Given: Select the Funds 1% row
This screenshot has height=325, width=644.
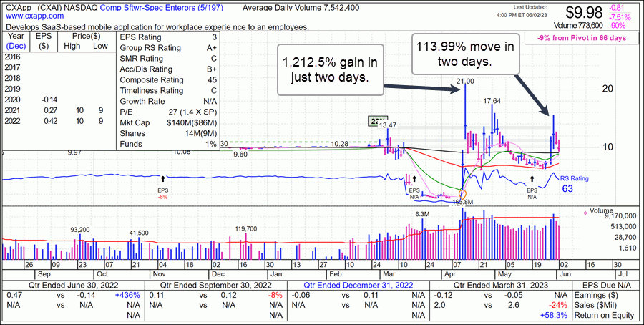Looking at the screenshot, I should tap(167, 144).
